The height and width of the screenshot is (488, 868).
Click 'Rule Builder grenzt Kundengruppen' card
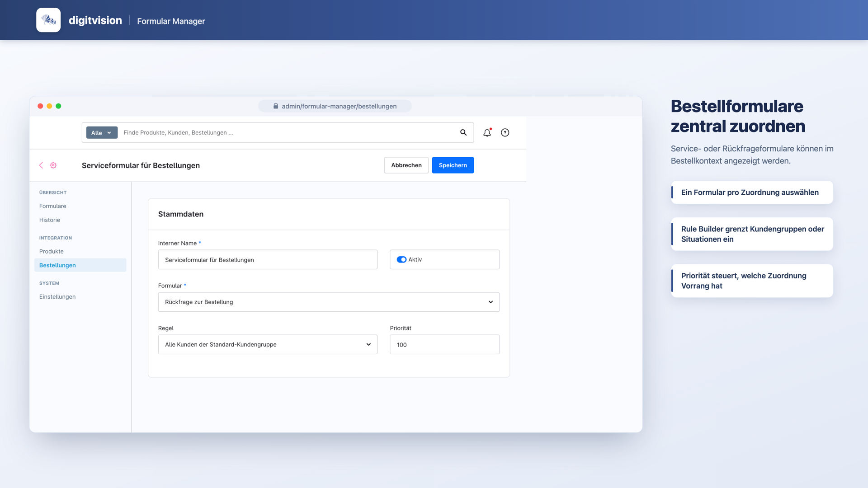pyautogui.click(x=752, y=234)
